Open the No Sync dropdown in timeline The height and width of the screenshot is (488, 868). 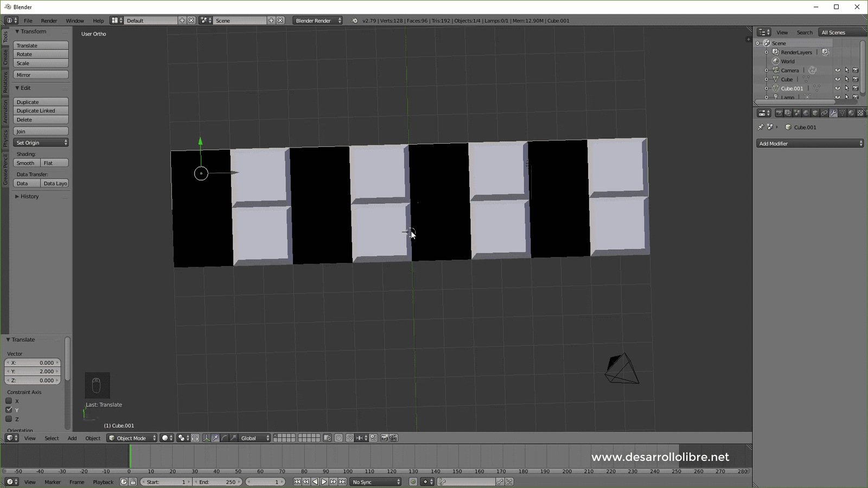(375, 482)
